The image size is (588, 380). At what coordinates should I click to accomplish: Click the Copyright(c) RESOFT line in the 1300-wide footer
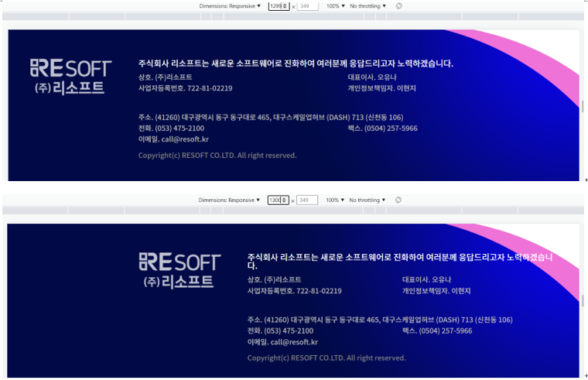(x=326, y=358)
